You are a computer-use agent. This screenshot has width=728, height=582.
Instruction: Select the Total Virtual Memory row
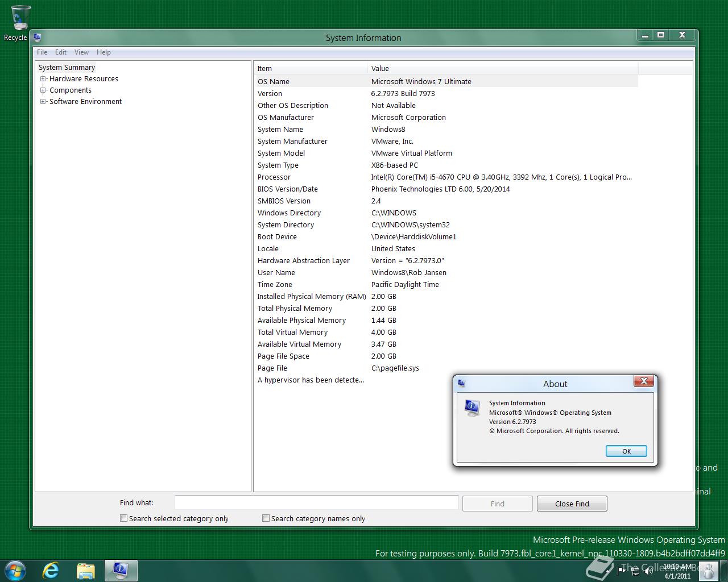tap(446, 332)
